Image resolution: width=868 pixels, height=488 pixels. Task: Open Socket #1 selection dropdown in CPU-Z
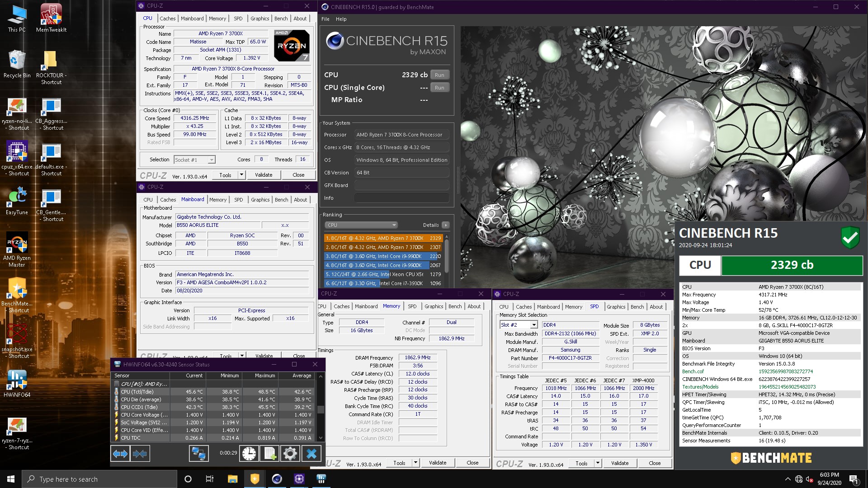(x=212, y=160)
